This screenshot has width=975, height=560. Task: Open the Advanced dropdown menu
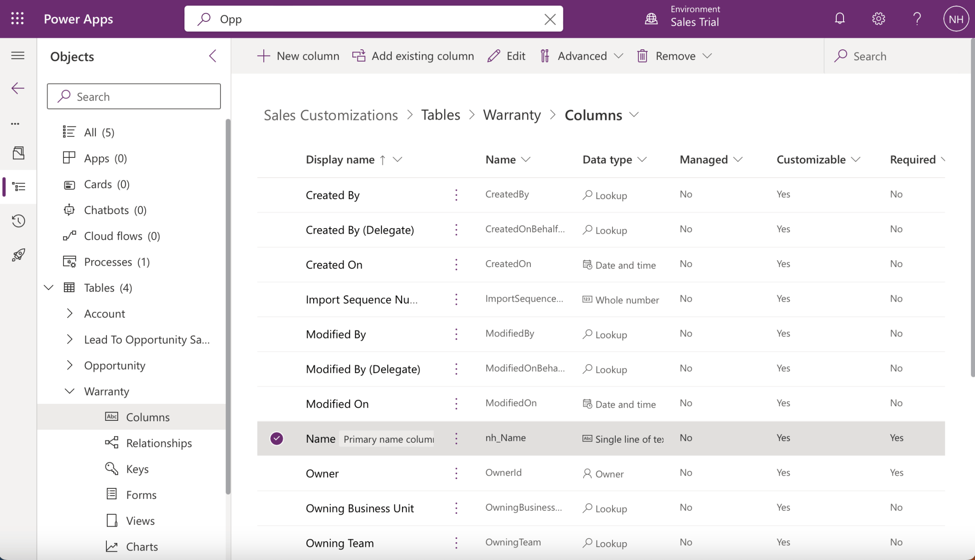[x=582, y=56]
